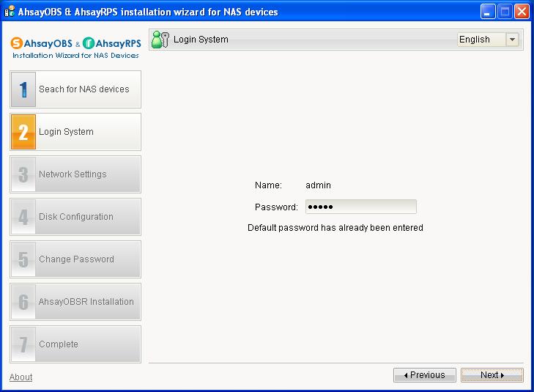Open the Complete step
The width and height of the screenshot is (534, 392).
coord(75,344)
